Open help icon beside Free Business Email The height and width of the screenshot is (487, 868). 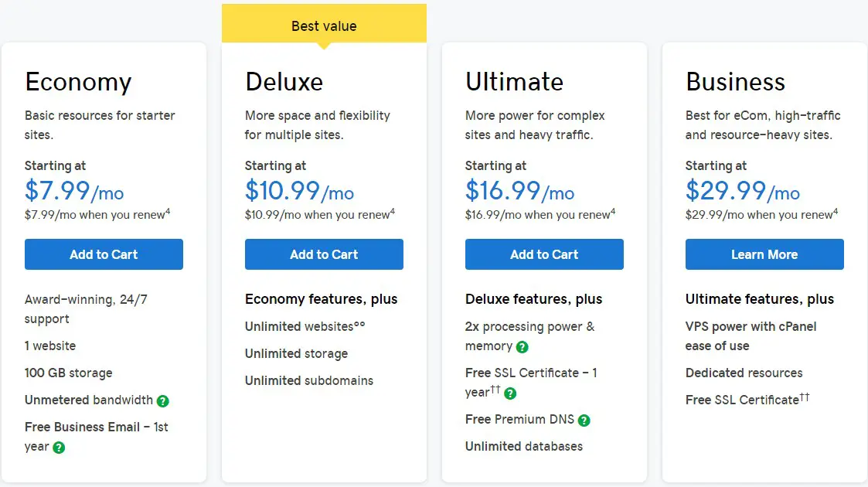click(59, 448)
